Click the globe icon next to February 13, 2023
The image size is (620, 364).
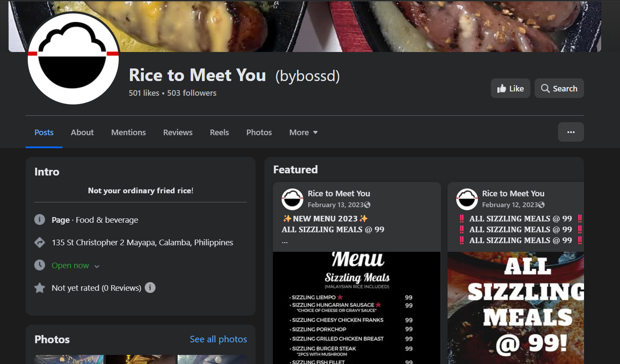click(x=367, y=205)
